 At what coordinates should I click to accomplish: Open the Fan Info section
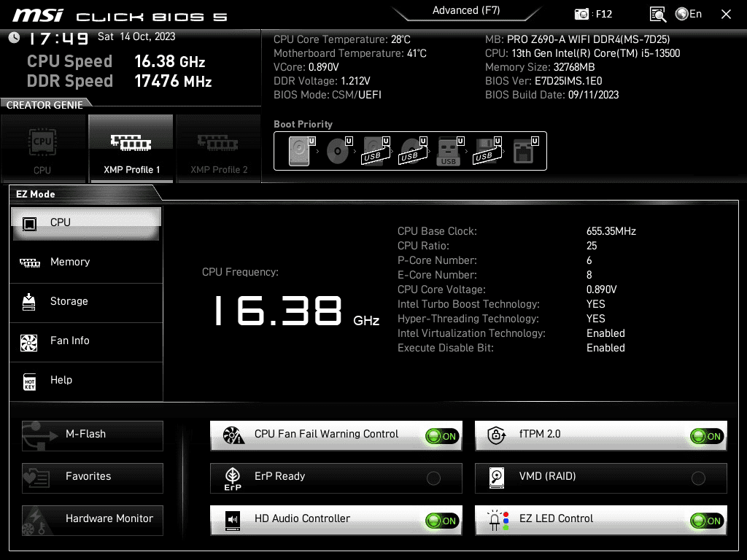point(86,341)
